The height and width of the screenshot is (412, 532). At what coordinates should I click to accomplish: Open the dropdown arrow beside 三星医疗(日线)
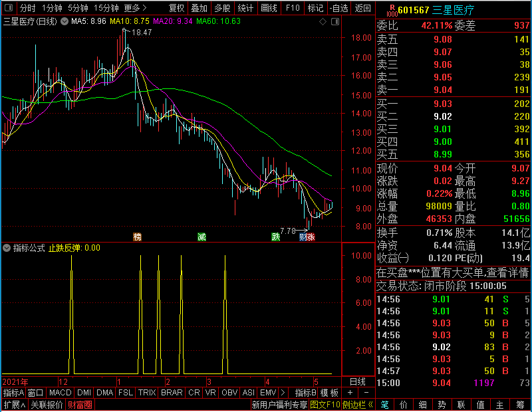click(x=64, y=21)
